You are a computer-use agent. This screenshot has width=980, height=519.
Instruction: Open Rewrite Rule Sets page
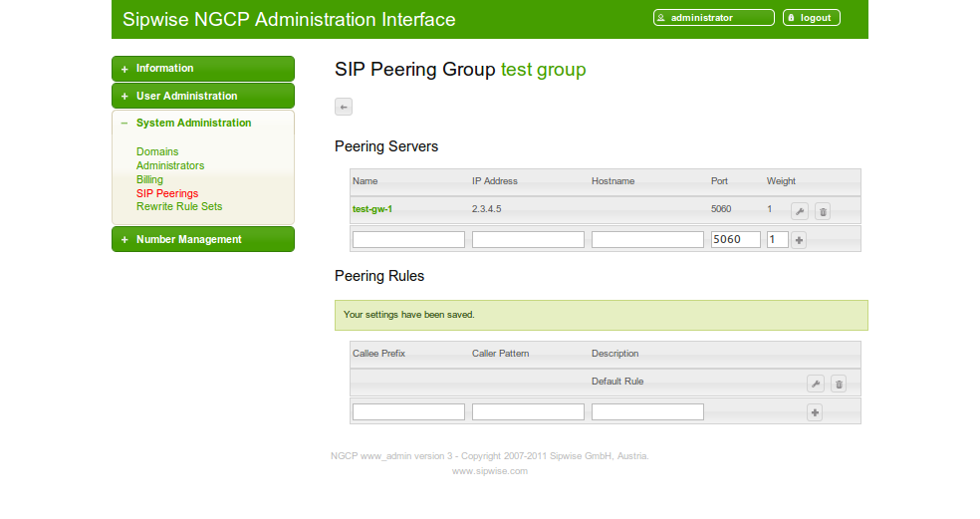point(179,206)
